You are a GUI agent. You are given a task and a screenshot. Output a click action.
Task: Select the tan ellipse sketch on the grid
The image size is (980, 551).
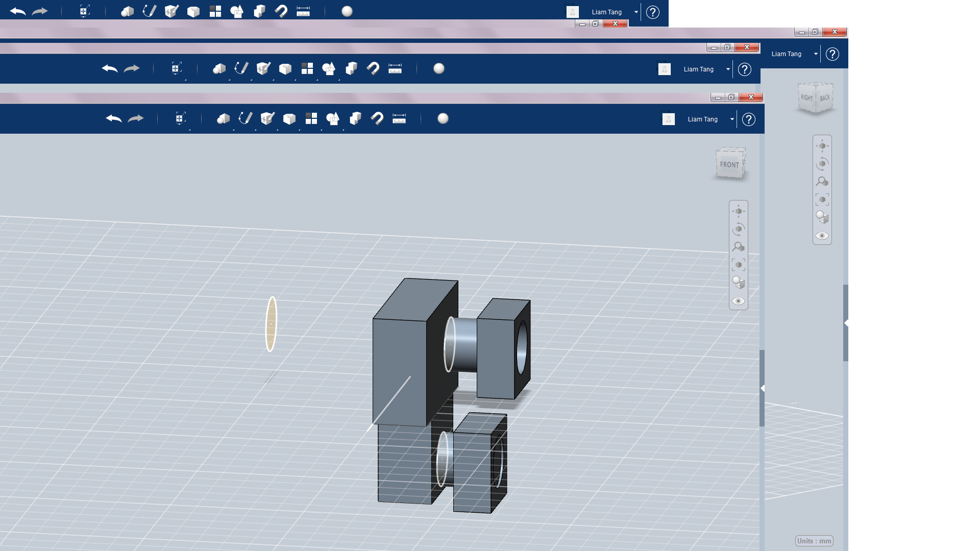pyautogui.click(x=271, y=324)
